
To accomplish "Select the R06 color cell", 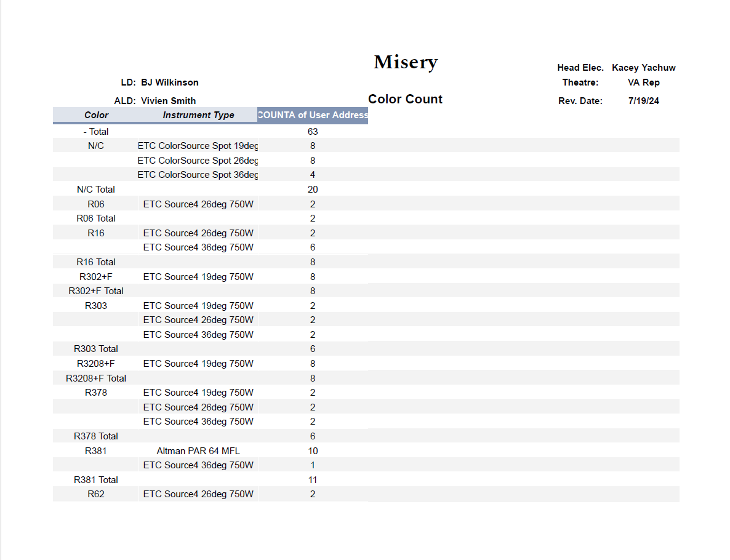I will point(96,204).
